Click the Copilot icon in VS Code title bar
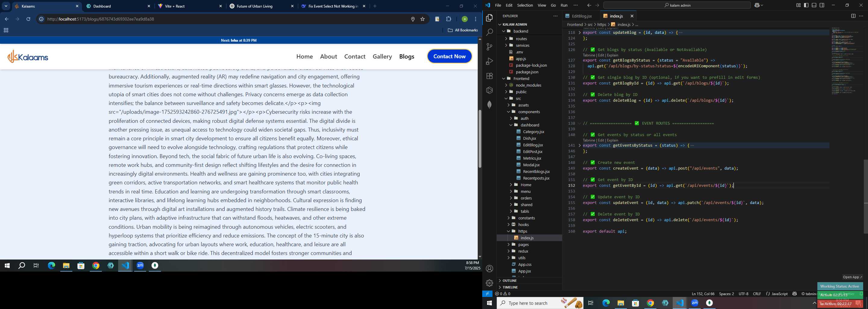The height and width of the screenshot is (309, 868). tap(757, 5)
